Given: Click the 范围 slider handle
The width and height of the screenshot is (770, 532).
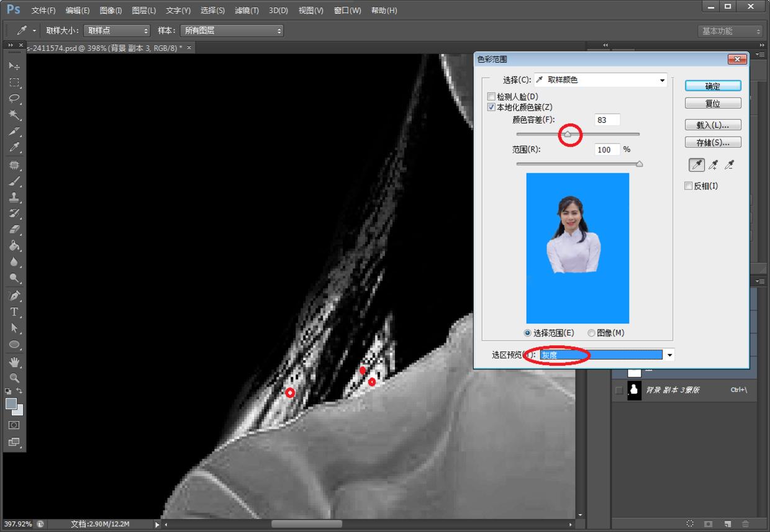Looking at the screenshot, I should pos(639,164).
